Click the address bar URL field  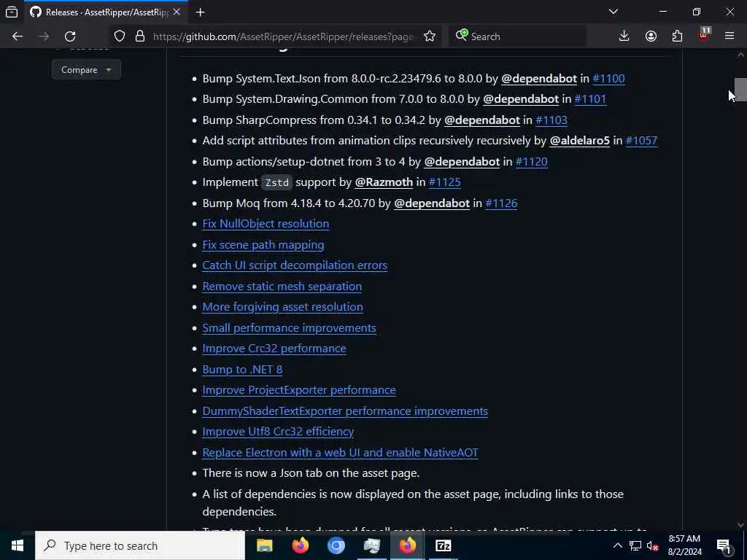point(283,36)
